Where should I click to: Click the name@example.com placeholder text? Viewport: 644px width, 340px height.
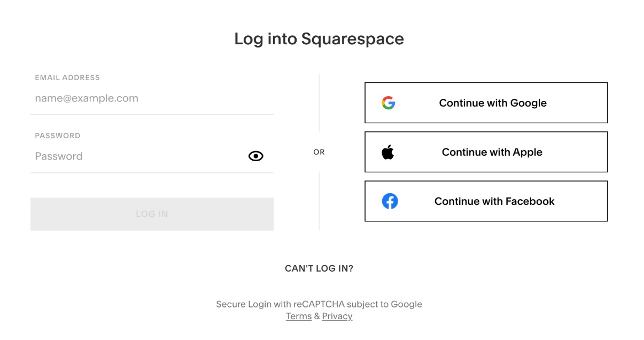pos(87,98)
